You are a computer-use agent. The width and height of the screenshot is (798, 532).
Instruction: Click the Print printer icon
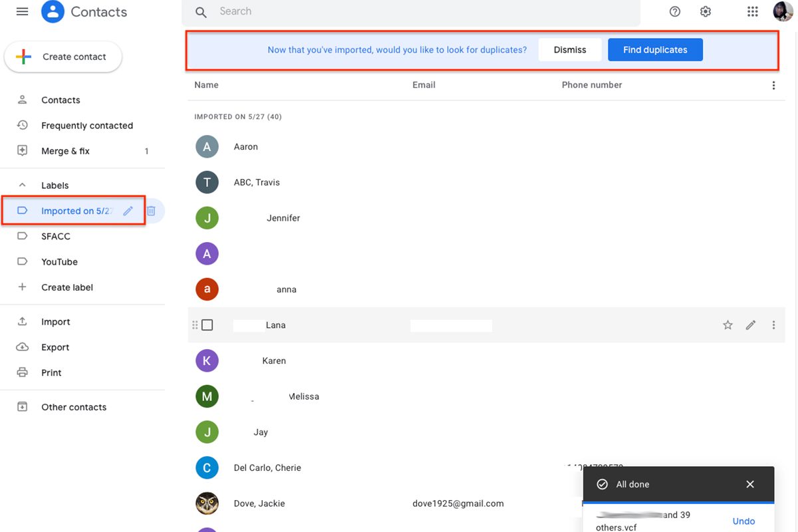tap(22, 372)
